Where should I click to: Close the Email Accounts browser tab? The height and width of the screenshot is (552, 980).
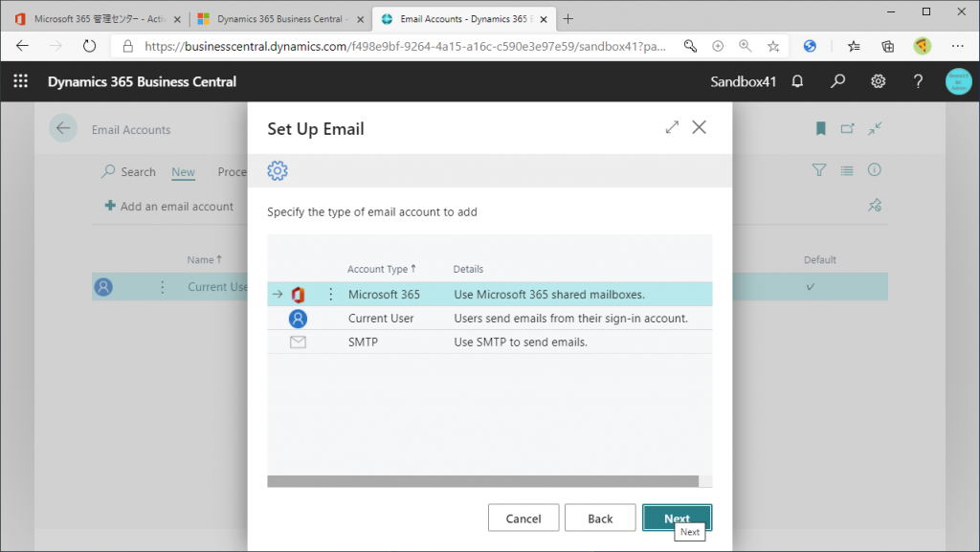[544, 19]
